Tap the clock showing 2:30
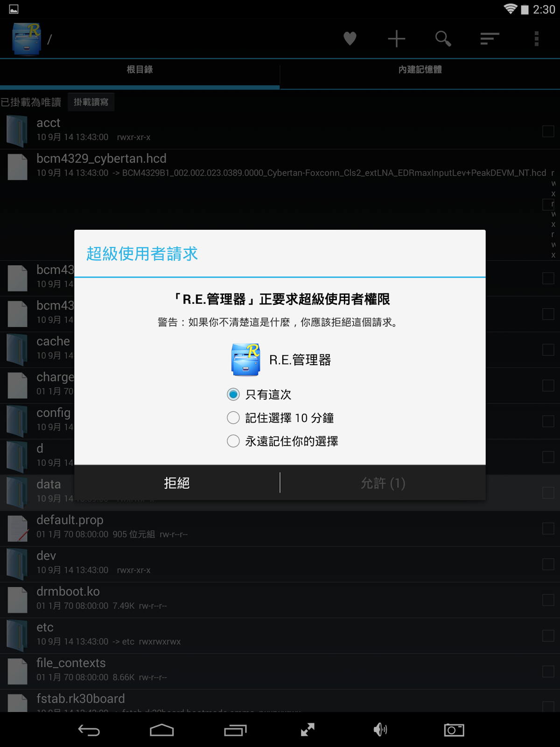 [544, 9]
